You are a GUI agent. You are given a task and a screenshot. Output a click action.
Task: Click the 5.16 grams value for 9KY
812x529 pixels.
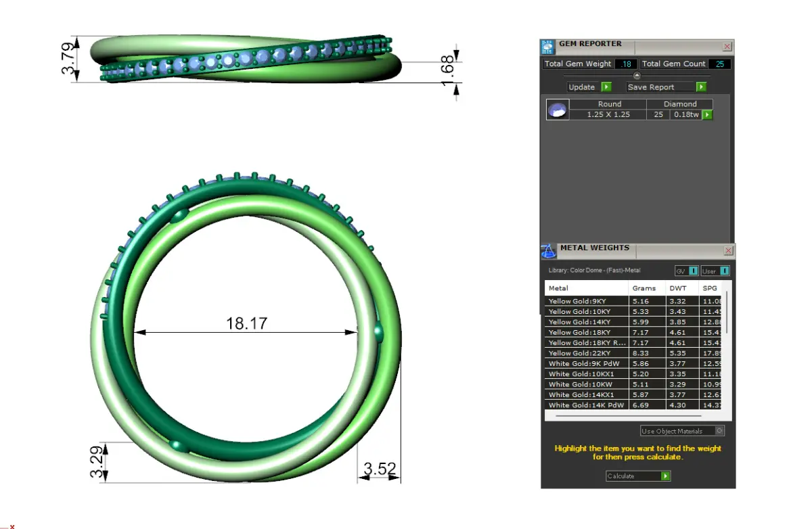click(641, 301)
